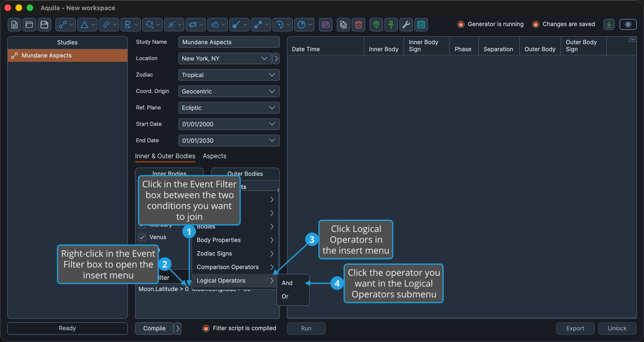Click the copy/duplicate study icon
The width and height of the screenshot is (644, 342).
[x=343, y=25]
